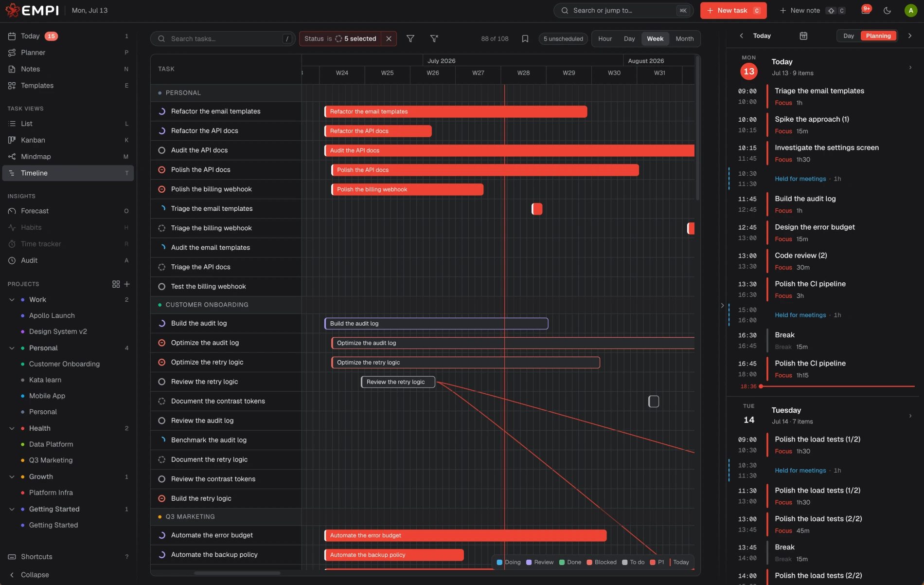Image resolution: width=924 pixels, height=585 pixels.
Task: Collapse the Personal project group
Action: [12, 348]
